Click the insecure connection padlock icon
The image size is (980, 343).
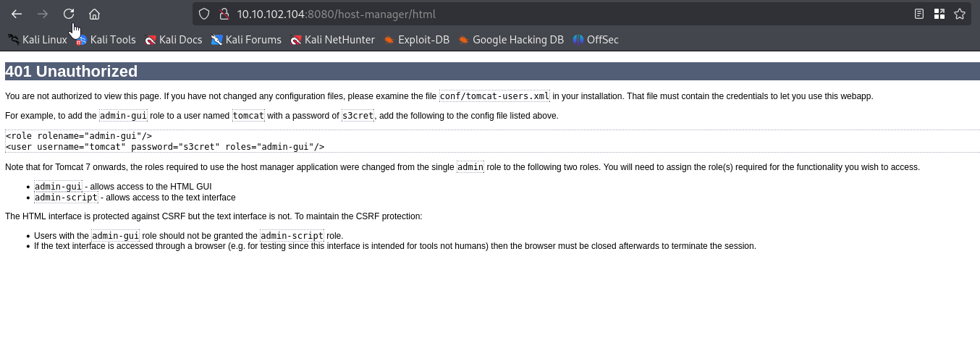tap(224, 14)
